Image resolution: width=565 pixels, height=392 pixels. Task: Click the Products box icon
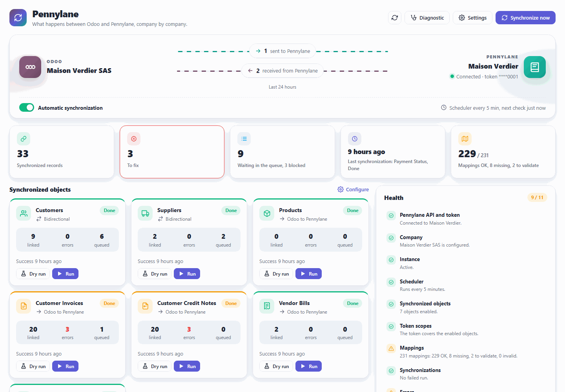(267, 214)
